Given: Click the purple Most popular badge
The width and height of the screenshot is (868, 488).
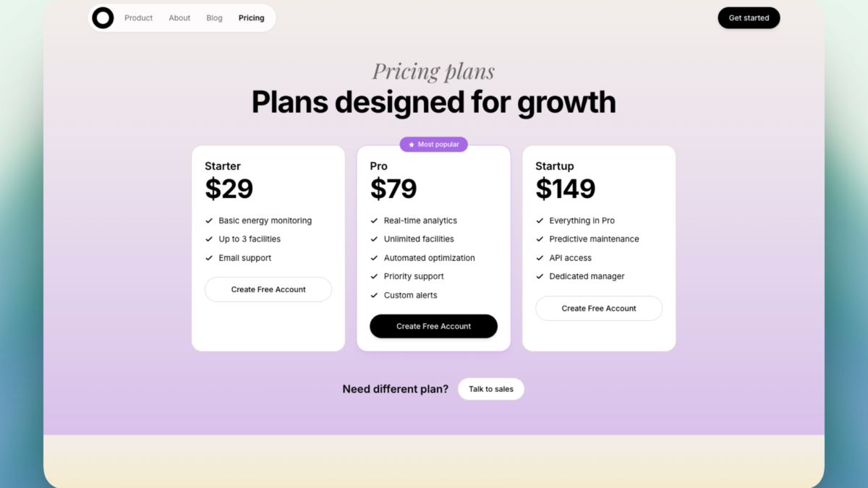Looking at the screenshot, I should [433, 144].
